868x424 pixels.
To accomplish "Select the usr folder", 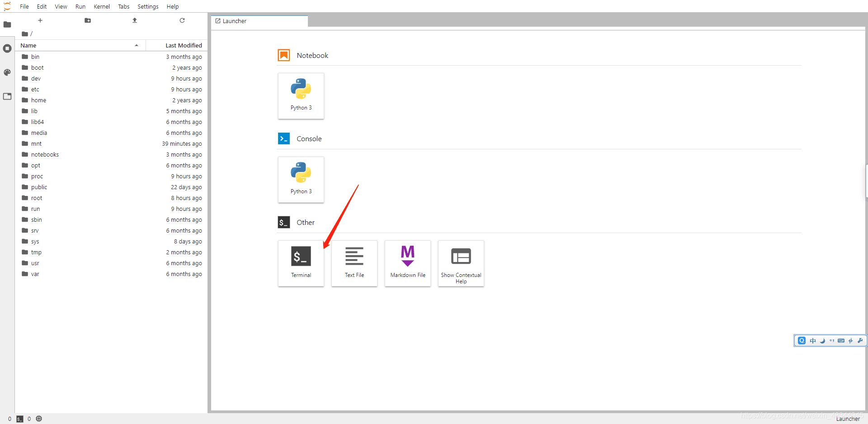I will pos(111,263).
